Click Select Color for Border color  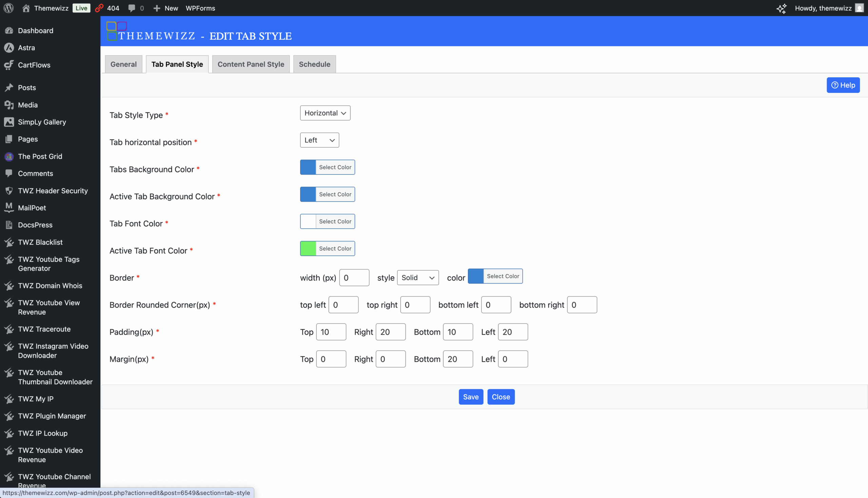pyautogui.click(x=503, y=276)
